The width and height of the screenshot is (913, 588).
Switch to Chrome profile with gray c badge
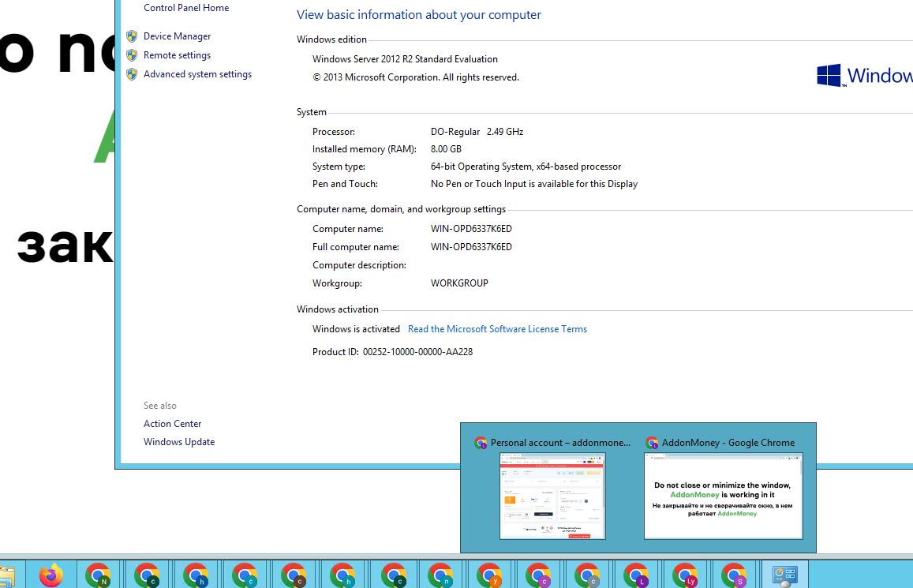(x=587, y=575)
